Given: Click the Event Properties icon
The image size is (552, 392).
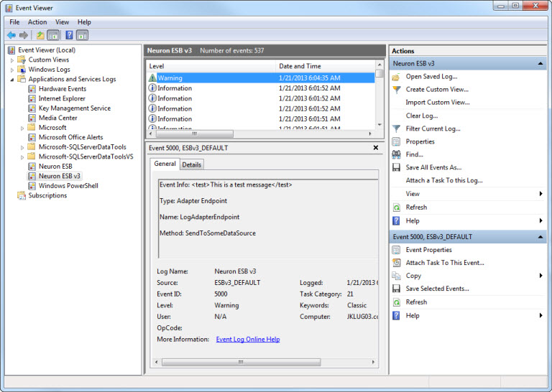Looking at the screenshot, I should (x=396, y=250).
